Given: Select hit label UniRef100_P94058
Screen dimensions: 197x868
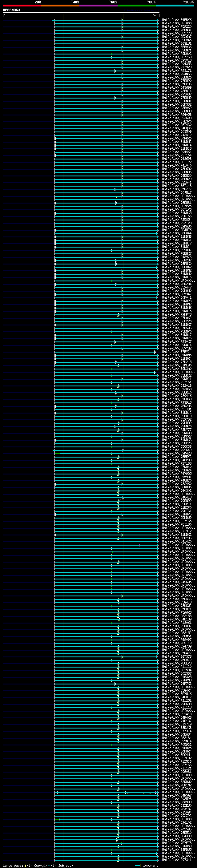Looking at the screenshot, I should coord(177,115).
